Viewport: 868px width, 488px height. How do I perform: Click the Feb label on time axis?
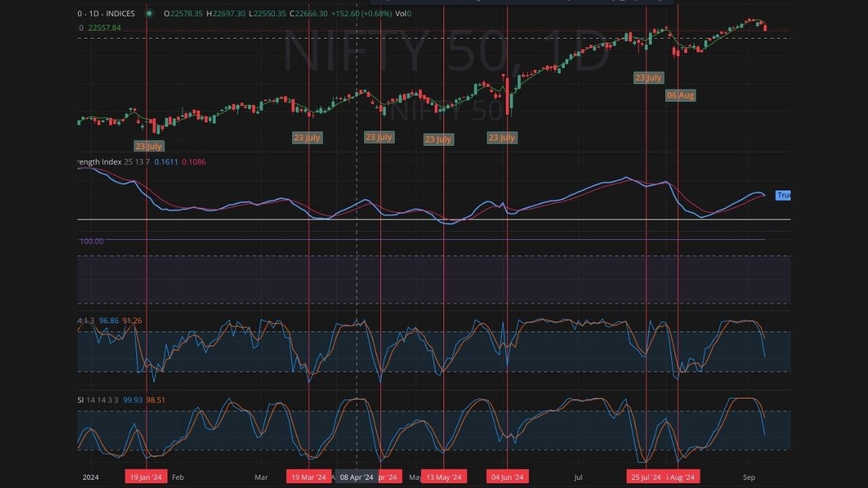click(178, 477)
